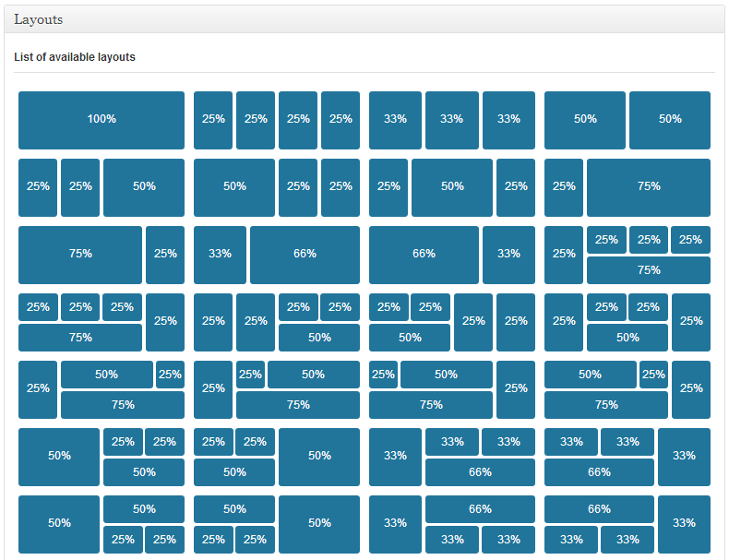Select the two-column 50% 50% layout
Screen dimensions: 729x560
coord(627,120)
